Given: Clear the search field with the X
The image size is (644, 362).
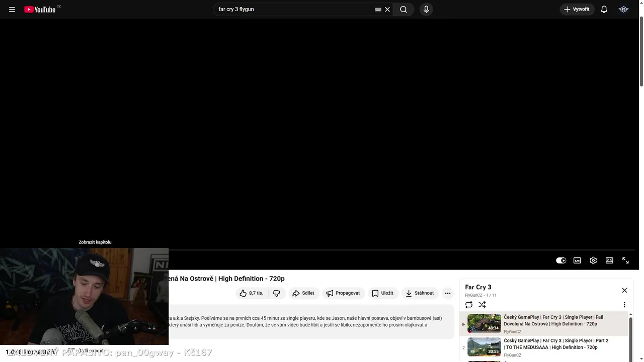Looking at the screenshot, I should pyautogui.click(x=387, y=10).
